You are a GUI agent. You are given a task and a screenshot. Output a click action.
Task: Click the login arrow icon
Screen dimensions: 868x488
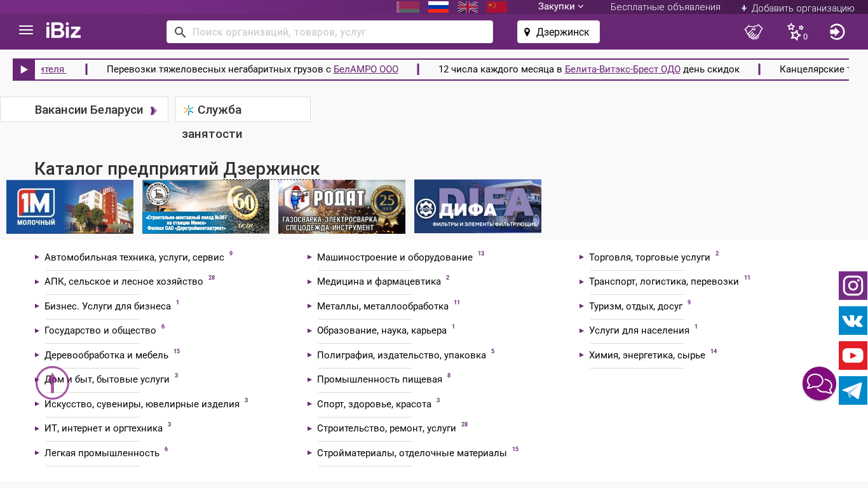click(837, 32)
